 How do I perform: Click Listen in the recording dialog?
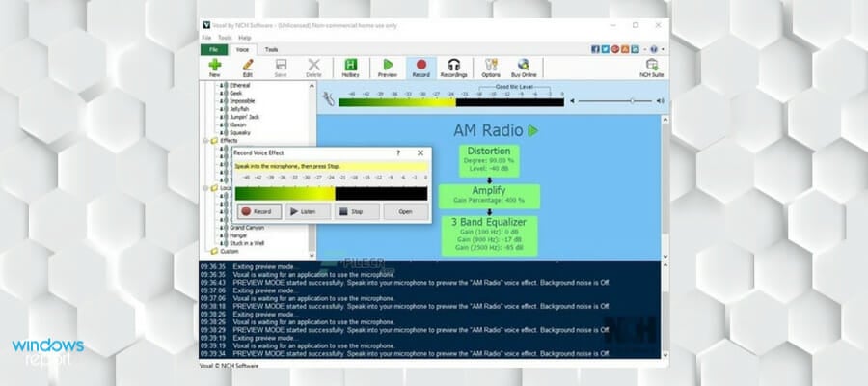tap(309, 211)
